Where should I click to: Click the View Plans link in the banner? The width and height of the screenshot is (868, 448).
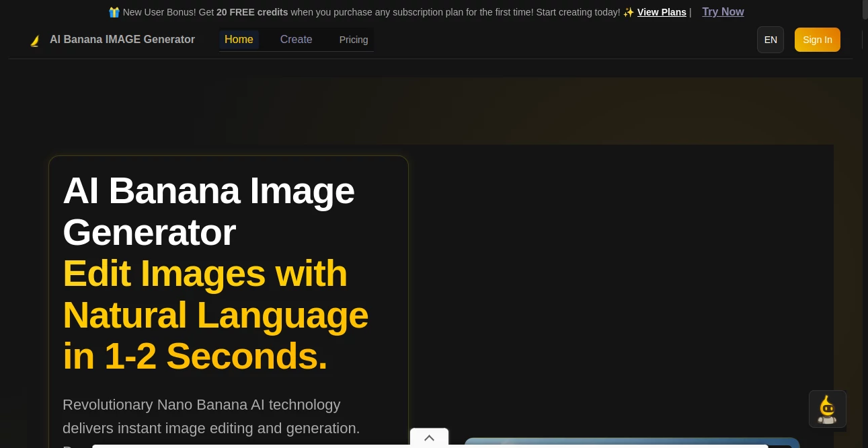(662, 12)
